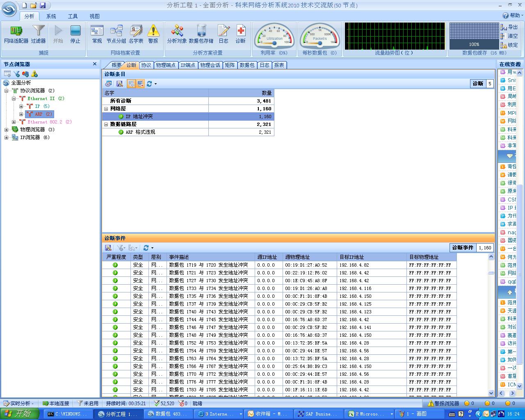Collapse the 协议浏览器 tree node
Image resolution: width=525 pixels, height=420 pixels.
click(7, 91)
